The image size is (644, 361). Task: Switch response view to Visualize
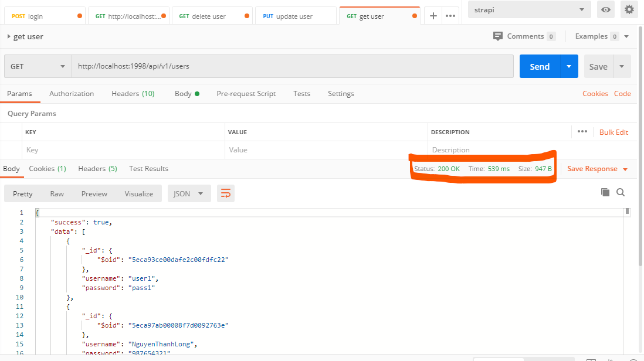pyautogui.click(x=139, y=193)
